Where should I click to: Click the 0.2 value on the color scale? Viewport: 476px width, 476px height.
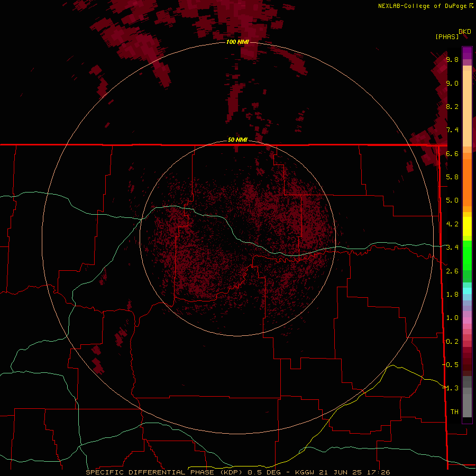click(452, 342)
